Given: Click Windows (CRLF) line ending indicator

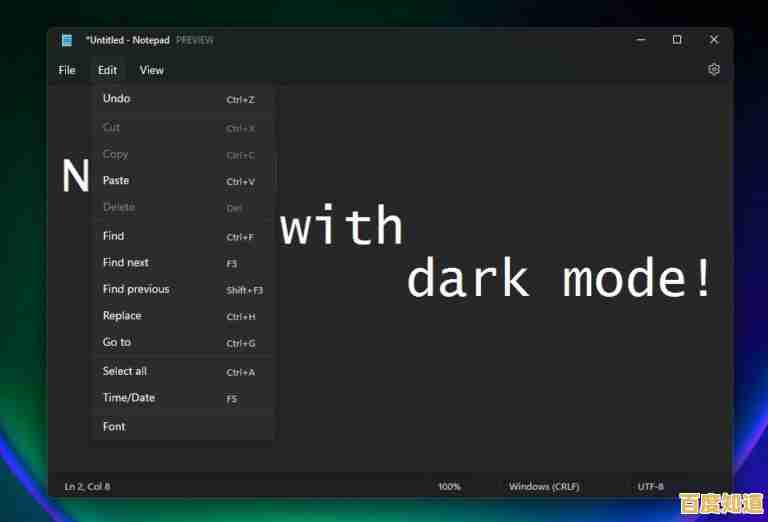Looking at the screenshot, I should (543, 486).
